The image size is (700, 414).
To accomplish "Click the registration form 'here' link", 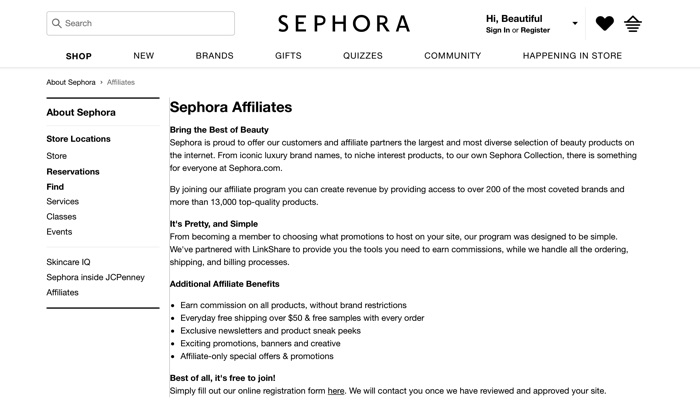I will click(x=336, y=391).
